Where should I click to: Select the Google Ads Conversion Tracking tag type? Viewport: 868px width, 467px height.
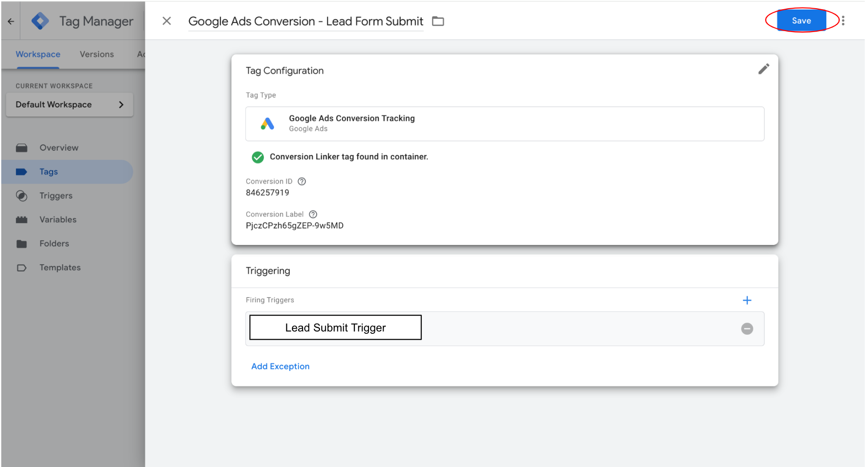504,124
